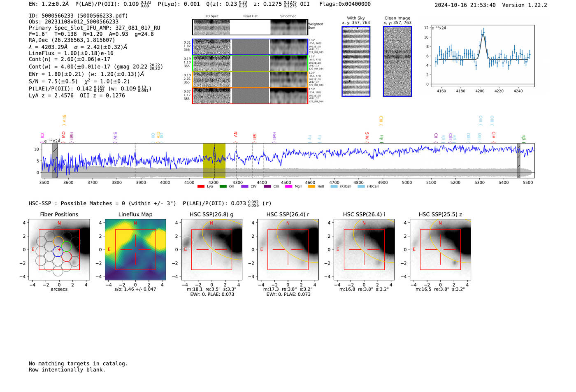The height and width of the screenshot is (392, 576).
Task: Click the λ = 4203.29Å line
Action: point(78,47)
